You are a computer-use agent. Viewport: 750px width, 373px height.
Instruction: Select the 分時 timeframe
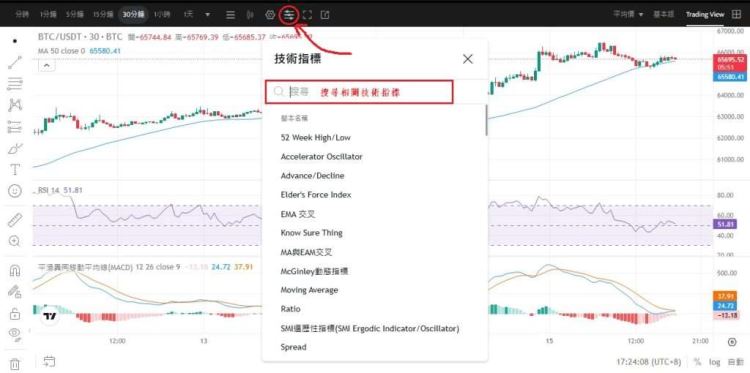pos(22,14)
